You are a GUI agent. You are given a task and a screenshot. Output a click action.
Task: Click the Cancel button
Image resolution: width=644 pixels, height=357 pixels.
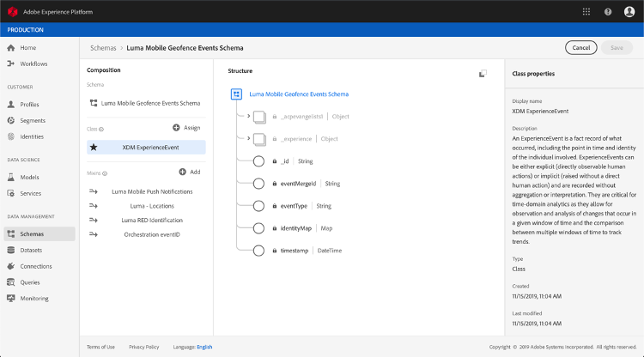coord(581,47)
